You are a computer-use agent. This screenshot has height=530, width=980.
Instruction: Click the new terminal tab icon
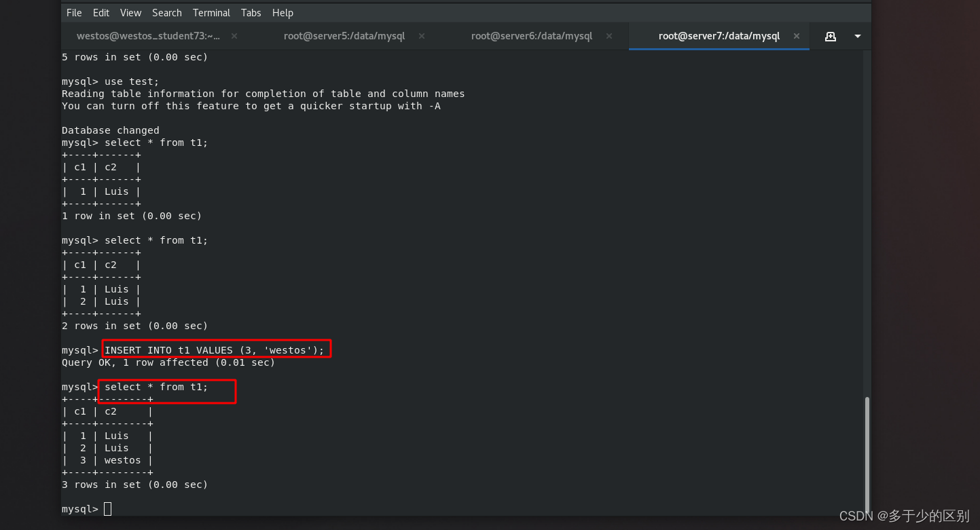830,36
